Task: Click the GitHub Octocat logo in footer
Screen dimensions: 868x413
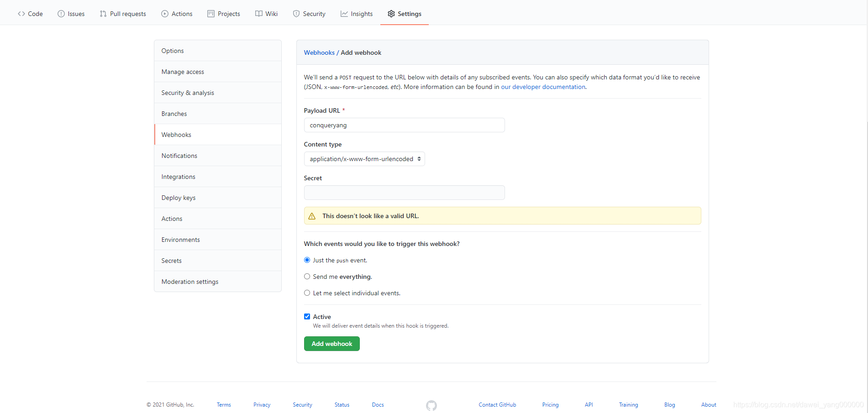Action: 431,405
